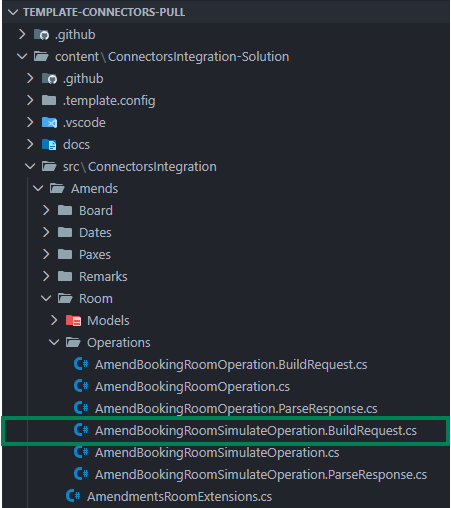Open AmendmentsRoomExtensions.cs file
Viewport: 451px width, 508px height.
179,497
